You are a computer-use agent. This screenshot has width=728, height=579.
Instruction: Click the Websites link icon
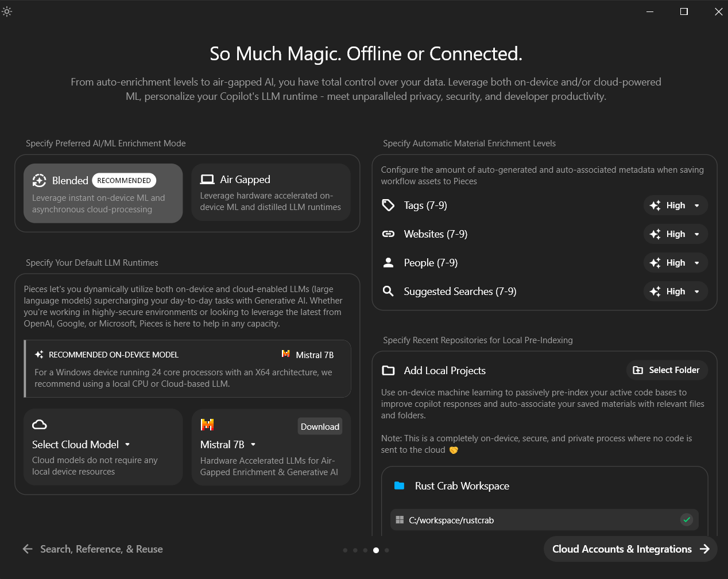coord(389,234)
